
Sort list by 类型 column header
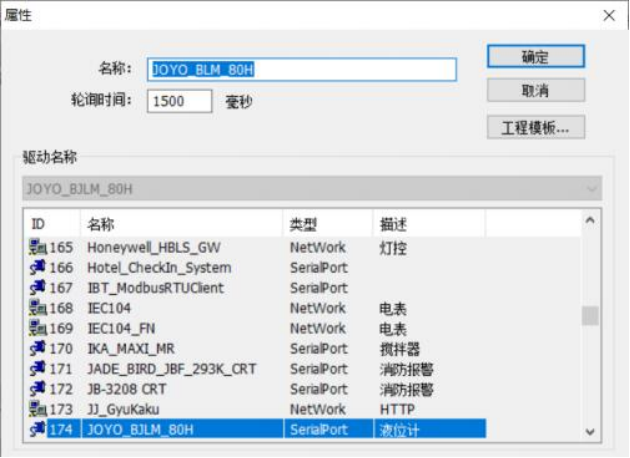click(x=328, y=224)
